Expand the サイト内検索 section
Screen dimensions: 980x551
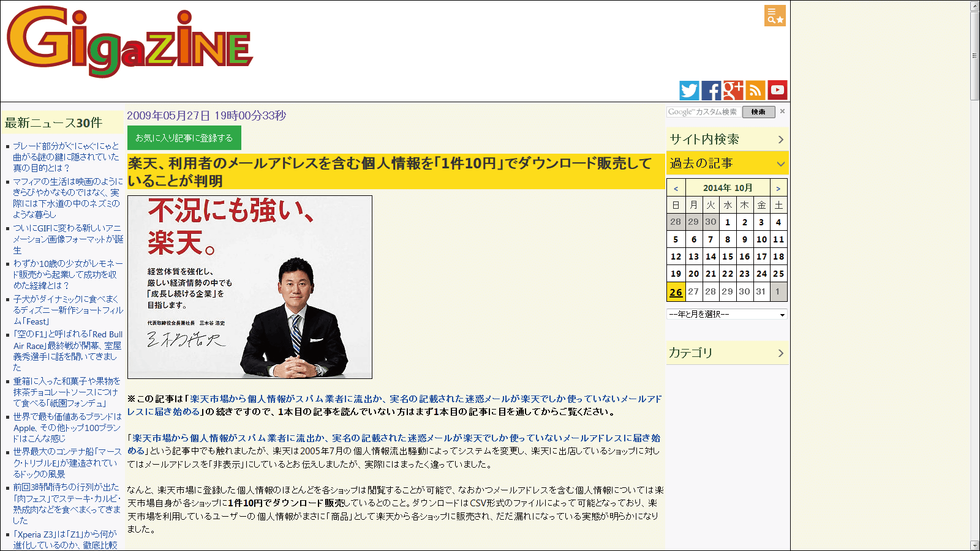[727, 140]
